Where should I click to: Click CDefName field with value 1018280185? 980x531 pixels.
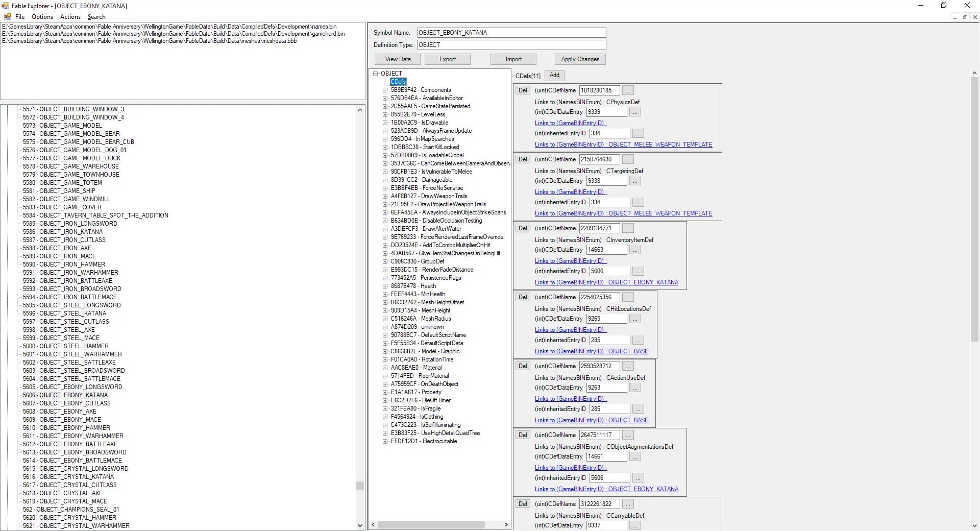coord(599,90)
